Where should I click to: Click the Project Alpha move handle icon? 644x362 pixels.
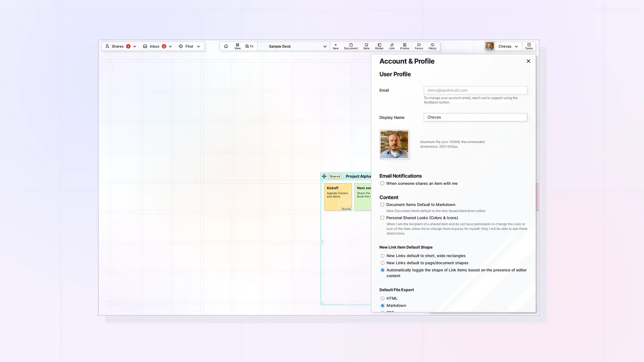click(x=324, y=176)
